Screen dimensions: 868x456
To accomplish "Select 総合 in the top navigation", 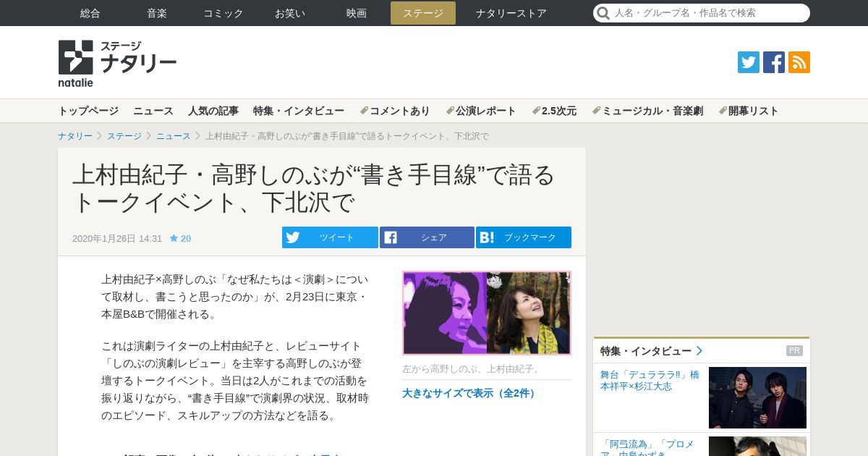I will tap(90, 13).
